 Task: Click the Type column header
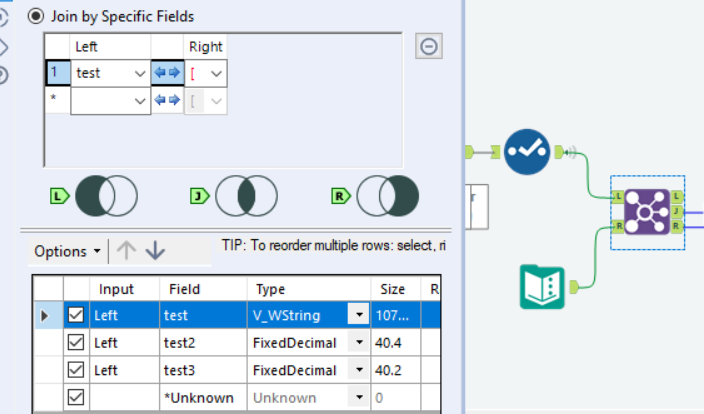[309, 289]
